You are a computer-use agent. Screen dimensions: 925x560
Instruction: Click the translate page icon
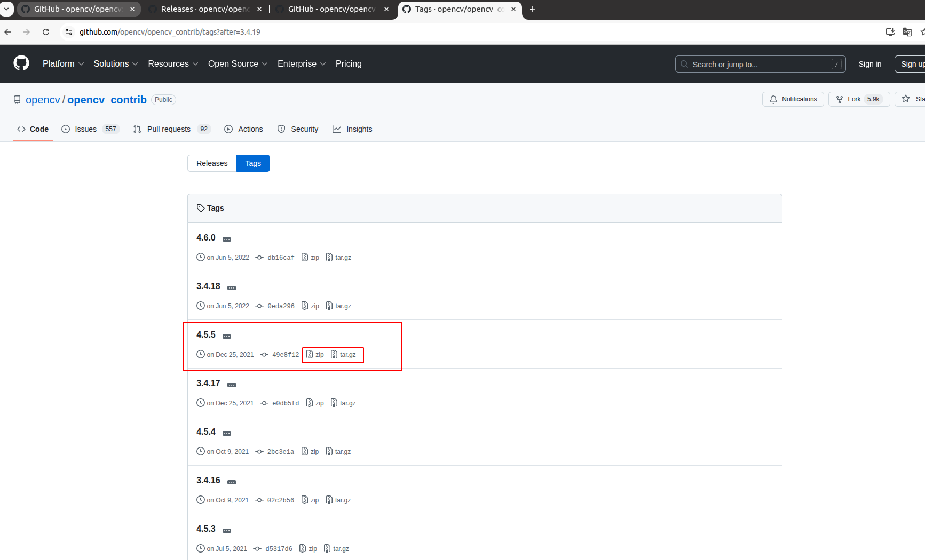pos(907,32)
